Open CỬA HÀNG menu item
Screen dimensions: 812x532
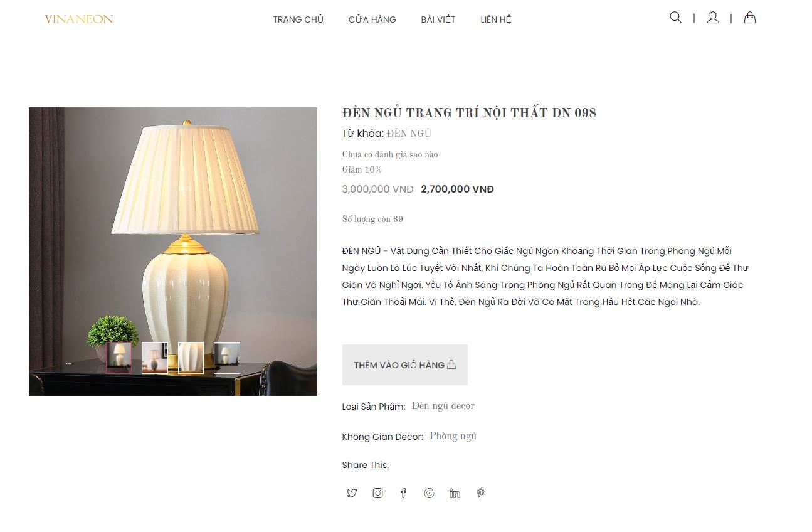click(372, 19)
